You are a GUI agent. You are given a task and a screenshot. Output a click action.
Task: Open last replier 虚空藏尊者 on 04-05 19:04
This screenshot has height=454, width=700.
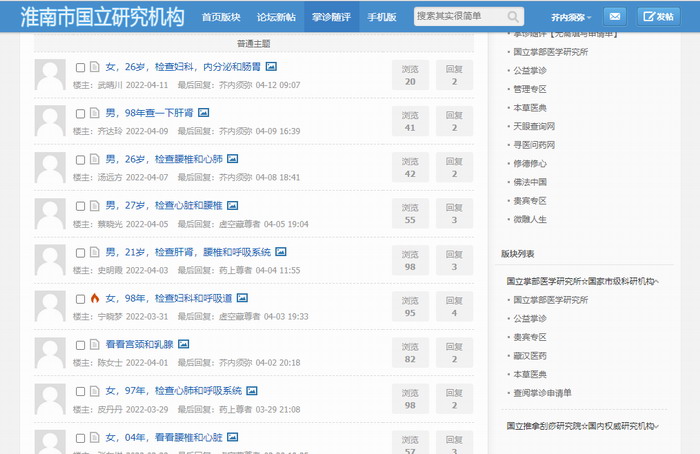point(239,224)
